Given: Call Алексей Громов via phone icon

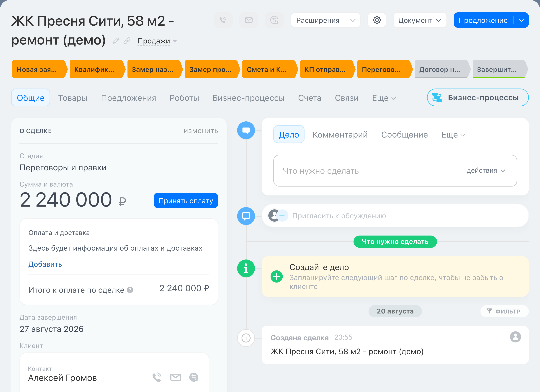Looking at the screenshot, I should click(x=157, y=377).
